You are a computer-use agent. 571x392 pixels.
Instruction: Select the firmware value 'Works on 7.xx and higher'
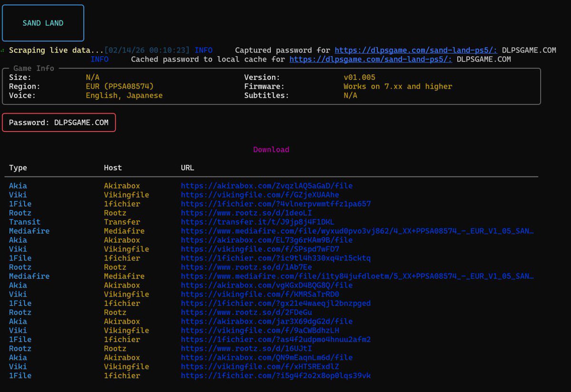click(398, 86)
